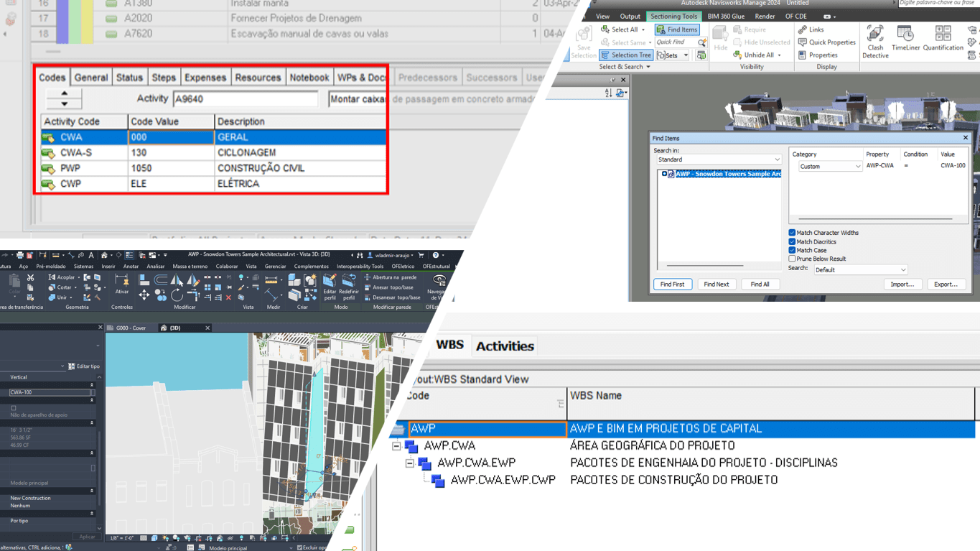The width and height of the screenshot is (980, 551).
Task: Click the CWA-S activity code row icon
Action: pos(48,153)
